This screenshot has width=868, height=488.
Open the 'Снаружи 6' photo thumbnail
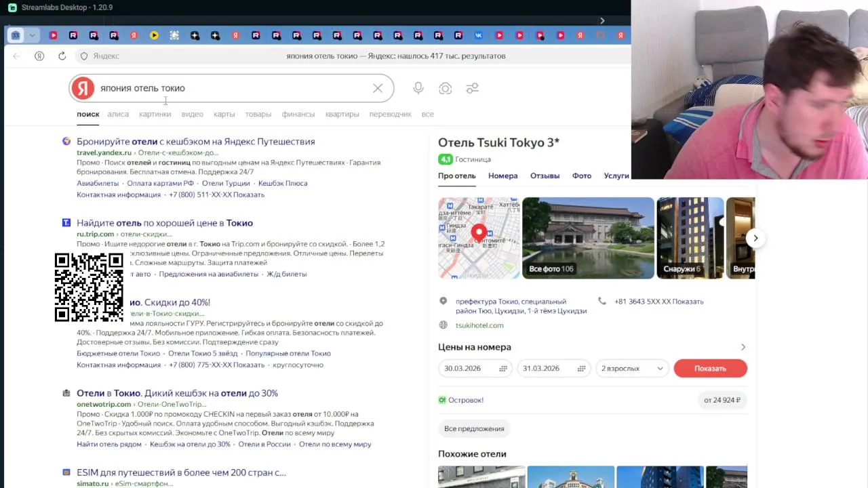[x=690, y=238]
